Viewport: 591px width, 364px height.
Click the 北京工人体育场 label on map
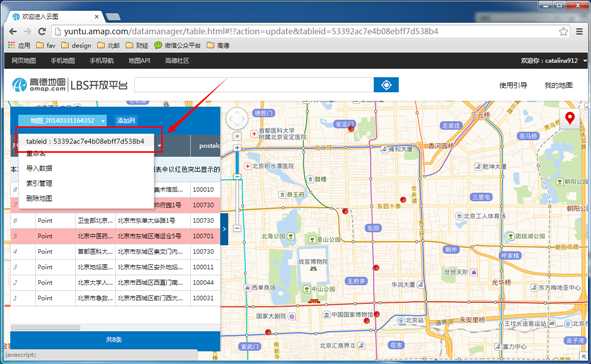tap(484, 216)
